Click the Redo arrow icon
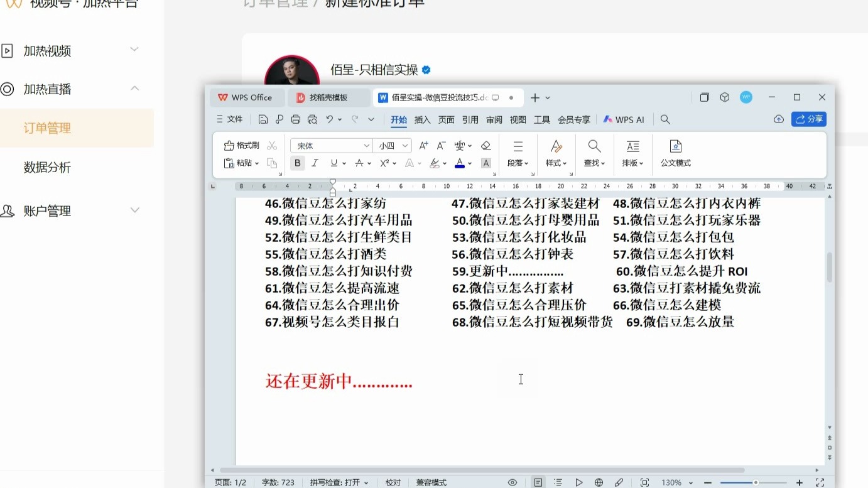Screen dimensions: 868x488 click(x=355, y=119)
